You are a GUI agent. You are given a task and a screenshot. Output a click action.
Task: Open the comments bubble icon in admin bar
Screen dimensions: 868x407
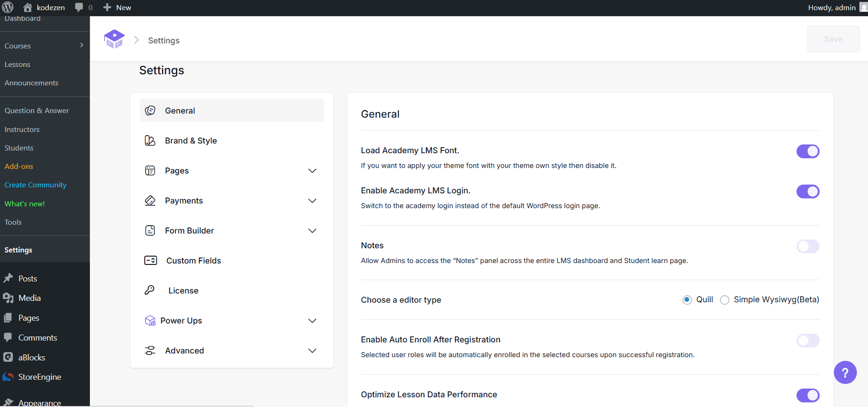point(79,7)
